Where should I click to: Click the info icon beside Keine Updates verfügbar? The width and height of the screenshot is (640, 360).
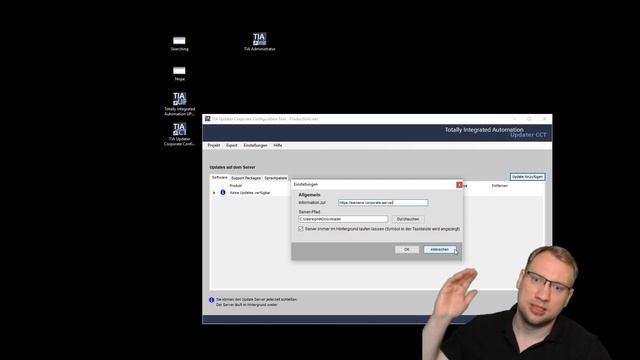(223, 192)
